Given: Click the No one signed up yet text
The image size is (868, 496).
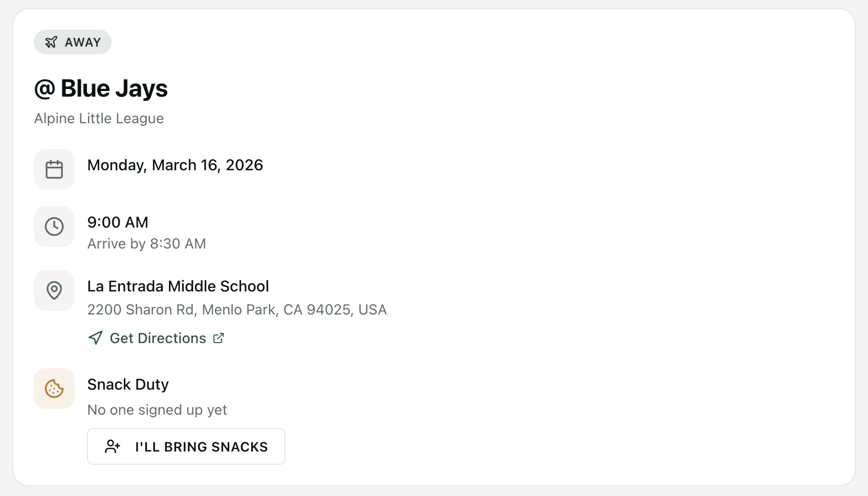Looking at the screenshot, I should point(157,410).
